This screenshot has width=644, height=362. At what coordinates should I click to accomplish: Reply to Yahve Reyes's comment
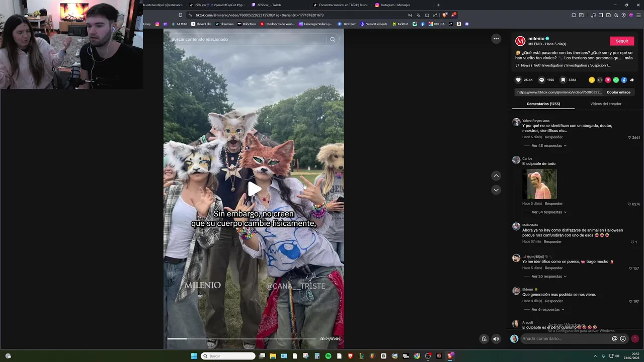coord(553,137)
